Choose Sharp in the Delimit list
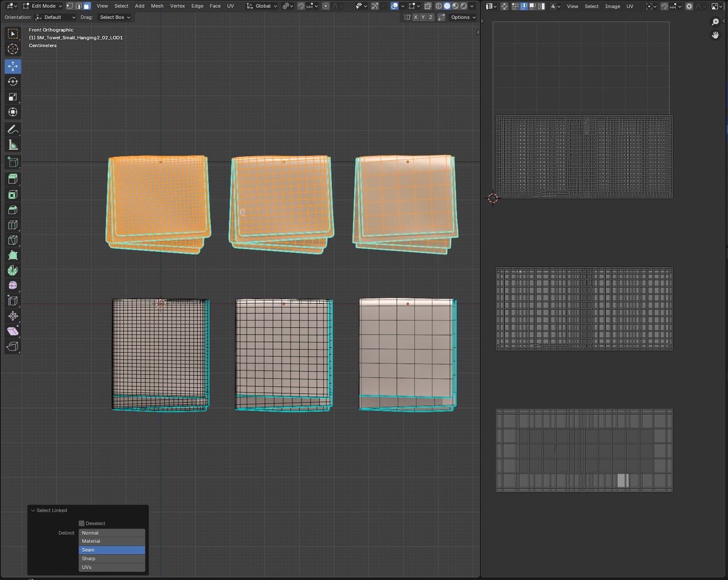The height and width of the screenshot is (580, 728). (x=112, y=559)
